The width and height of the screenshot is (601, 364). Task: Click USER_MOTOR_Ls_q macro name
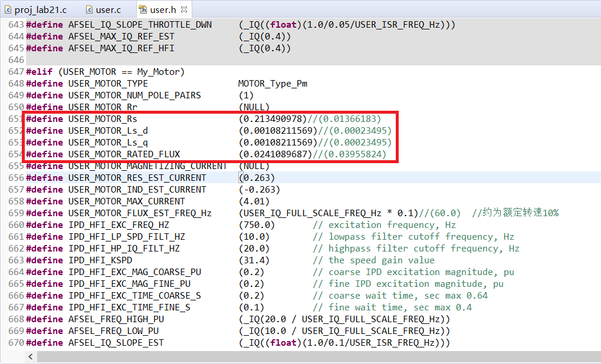tap(108, 143)
